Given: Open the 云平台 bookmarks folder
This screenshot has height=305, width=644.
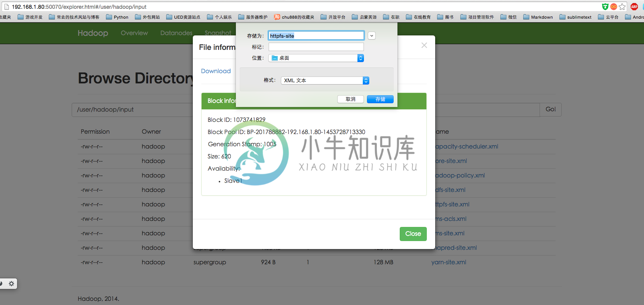Looking at the screenshot, I should 608,17.
